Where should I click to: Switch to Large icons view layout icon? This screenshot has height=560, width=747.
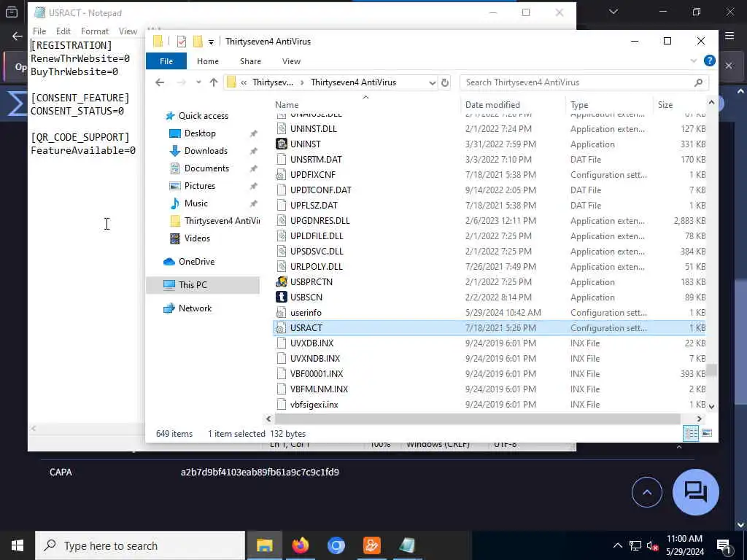coord(707,433)
